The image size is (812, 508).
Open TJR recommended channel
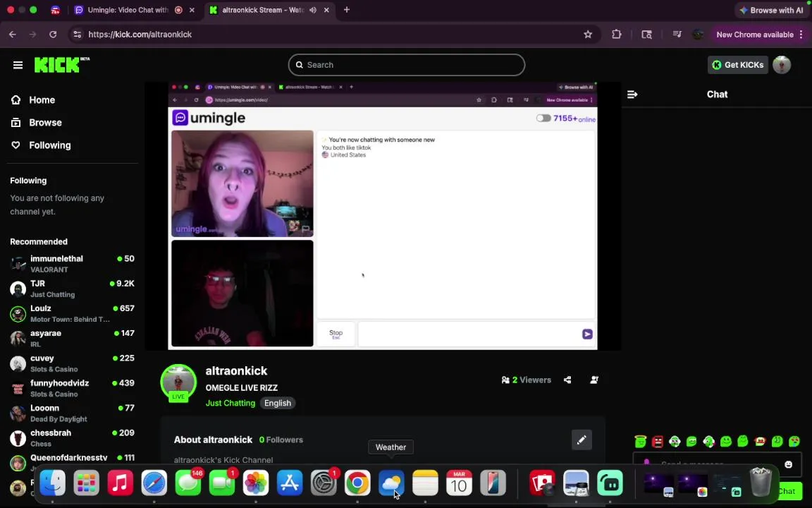pyautogui.click(x=72, y=288)
